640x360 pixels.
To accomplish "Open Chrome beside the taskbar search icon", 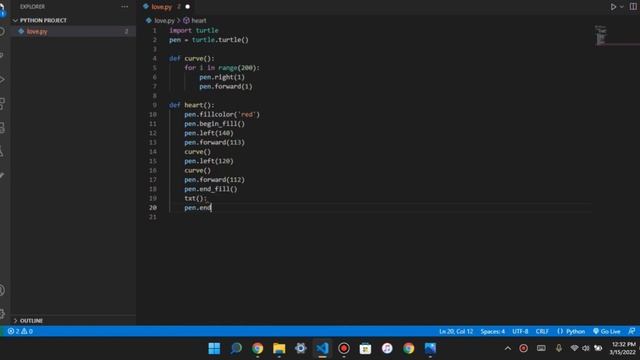I will [x=258, y=348].
